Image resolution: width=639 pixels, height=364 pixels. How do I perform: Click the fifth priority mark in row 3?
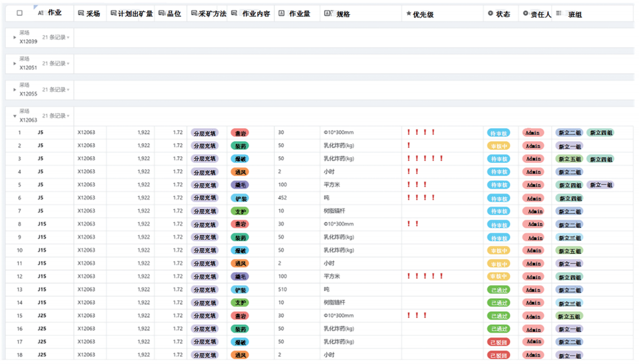coord(441,159)
